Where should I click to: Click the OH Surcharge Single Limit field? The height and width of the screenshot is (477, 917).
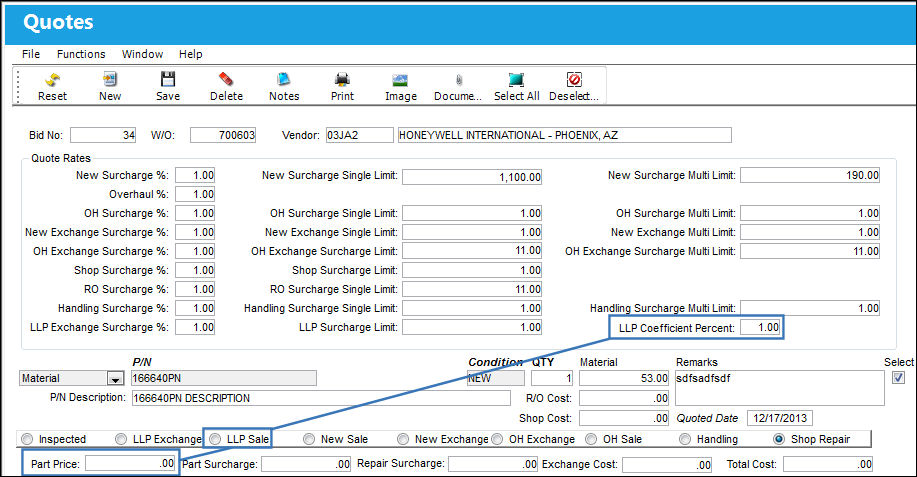click(x=472, y=213)
